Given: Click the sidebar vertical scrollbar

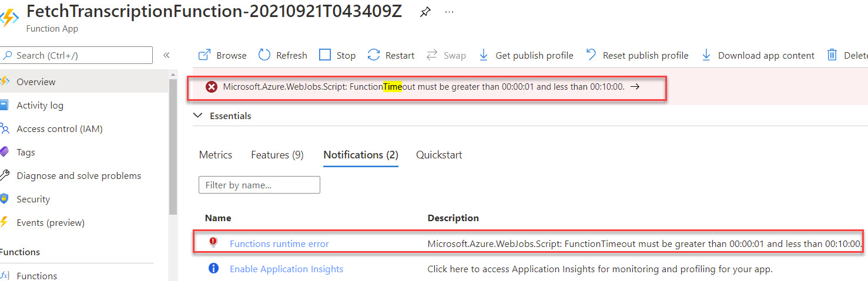Looking at the screenshot, I should tap(173, 147).
